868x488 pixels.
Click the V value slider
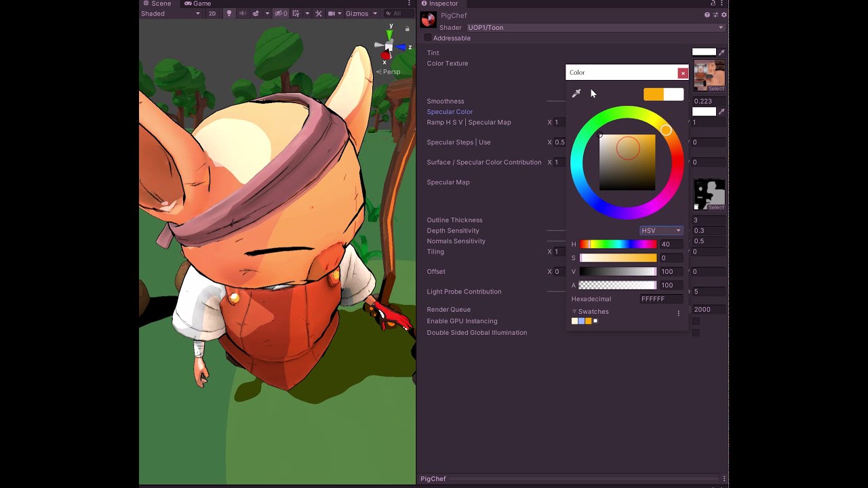618,272
